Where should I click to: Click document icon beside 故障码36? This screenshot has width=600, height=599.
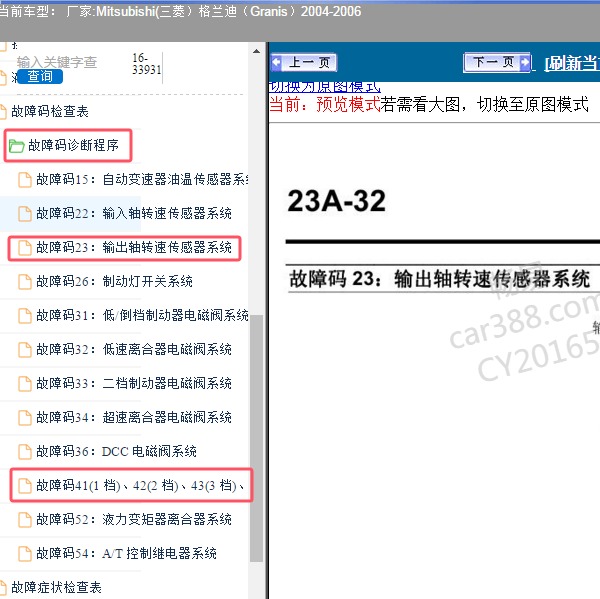(x=25, y=452)
